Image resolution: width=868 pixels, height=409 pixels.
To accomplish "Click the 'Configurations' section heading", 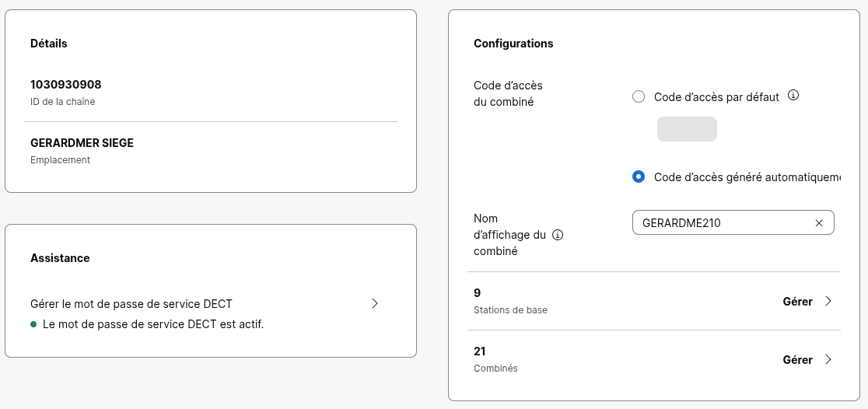I will pyautogui.click(x=513, y=44).
